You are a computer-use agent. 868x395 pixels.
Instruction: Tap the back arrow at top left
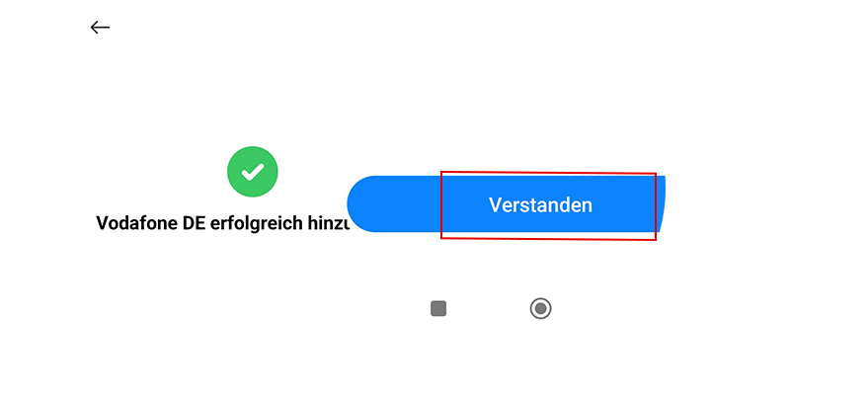(x=100, y=27)
